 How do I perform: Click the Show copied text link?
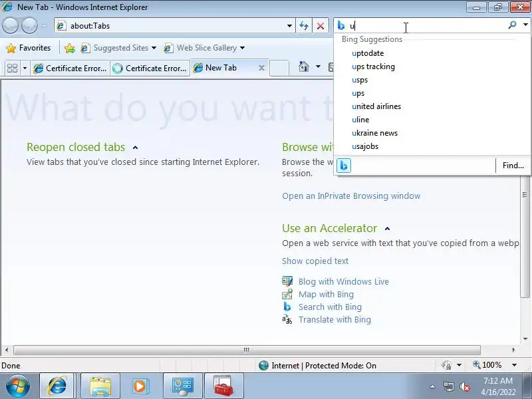click(x=315, y=261)
